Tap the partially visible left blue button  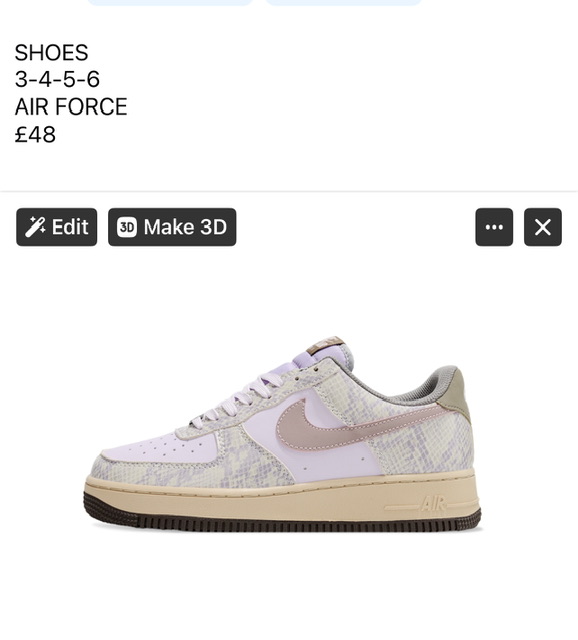pos(170,2)
